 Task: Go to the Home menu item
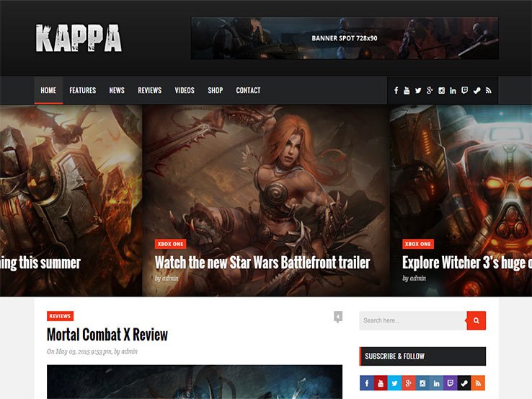tap(48, 90)
